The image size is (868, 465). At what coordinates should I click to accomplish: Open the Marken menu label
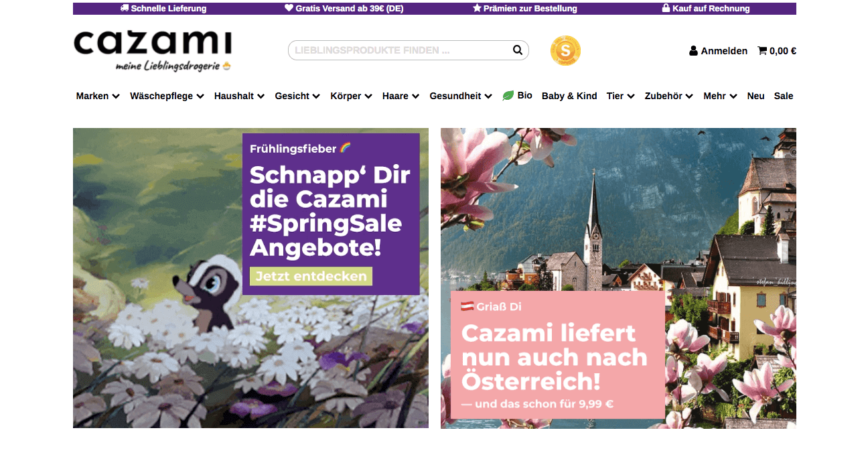pos(92,96)
